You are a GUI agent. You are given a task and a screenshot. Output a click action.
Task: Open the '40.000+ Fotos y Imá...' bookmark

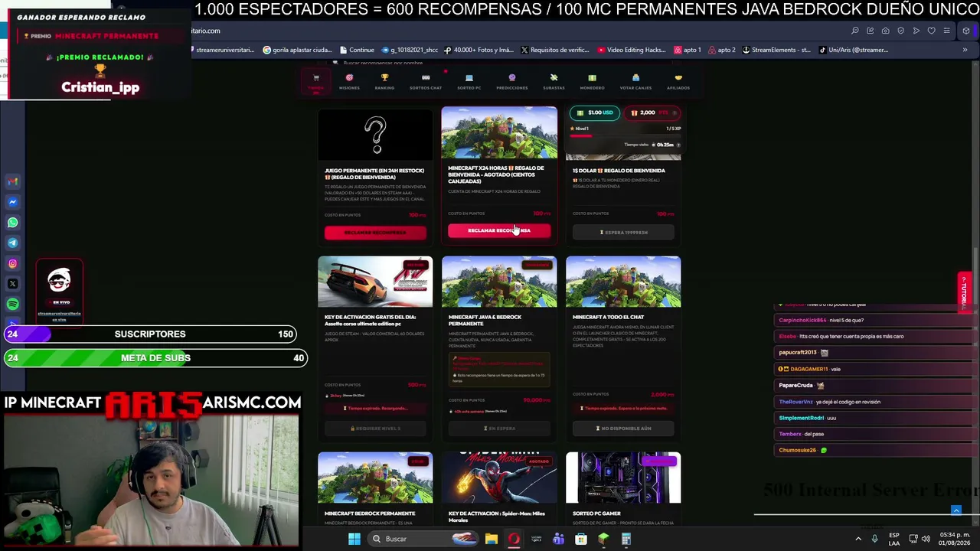pos(479,50)
